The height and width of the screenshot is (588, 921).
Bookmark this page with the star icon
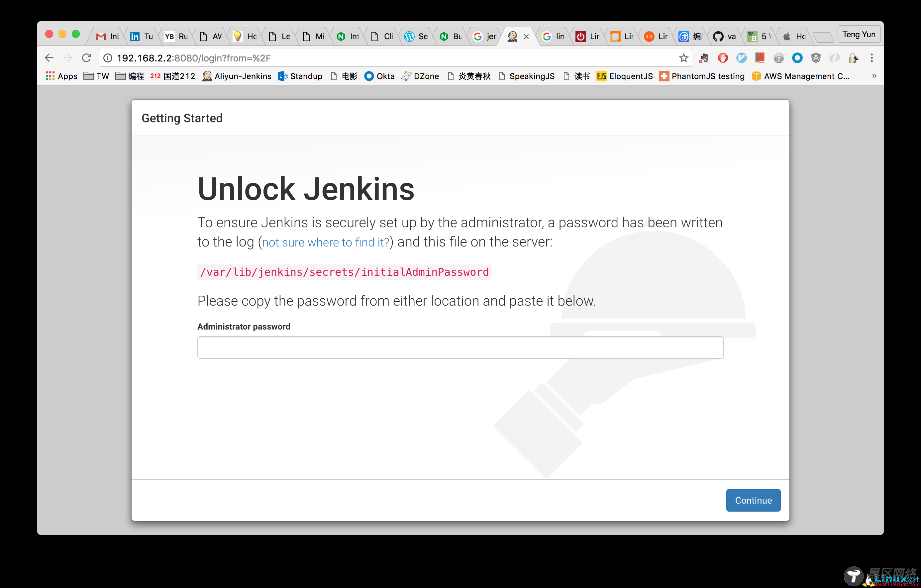point(683,58)
